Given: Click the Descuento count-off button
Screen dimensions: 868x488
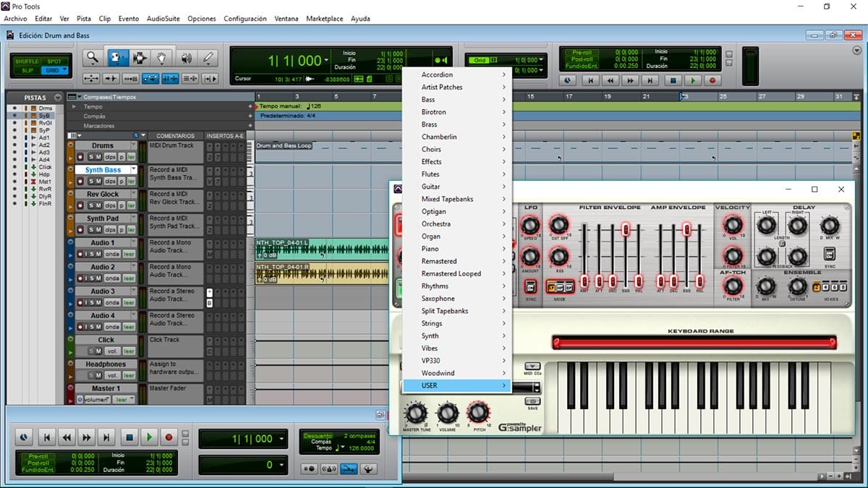Looking at the screenshot, I should coord(318,436).
